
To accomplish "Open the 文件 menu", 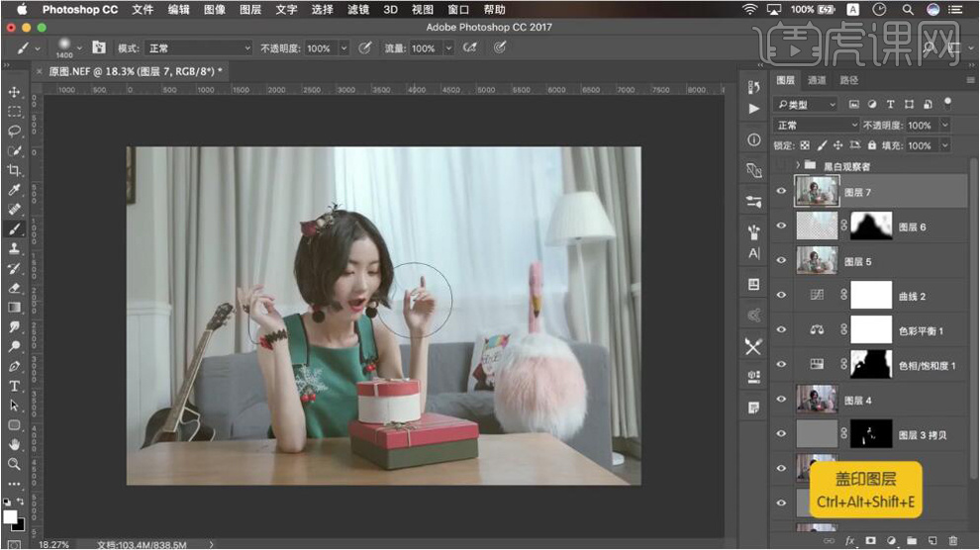I will (x=143, y=9).
